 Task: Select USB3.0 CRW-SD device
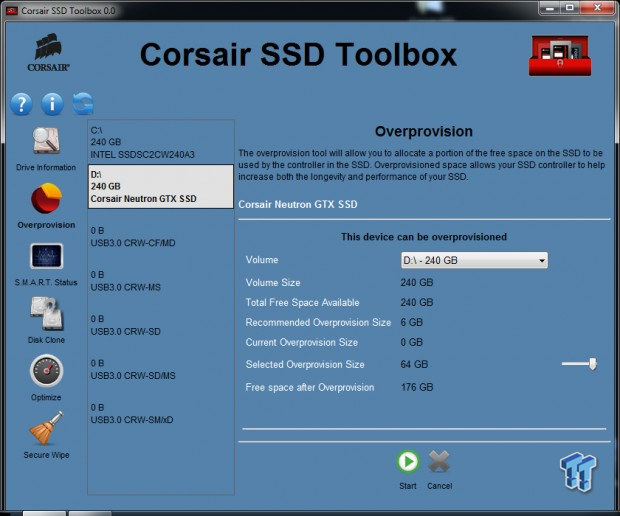[x=161, y=325]
